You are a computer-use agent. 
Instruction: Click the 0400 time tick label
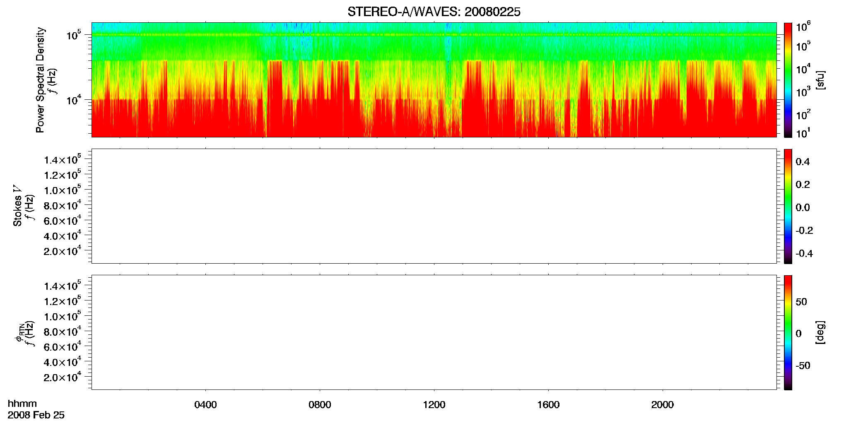click(205, 405)
